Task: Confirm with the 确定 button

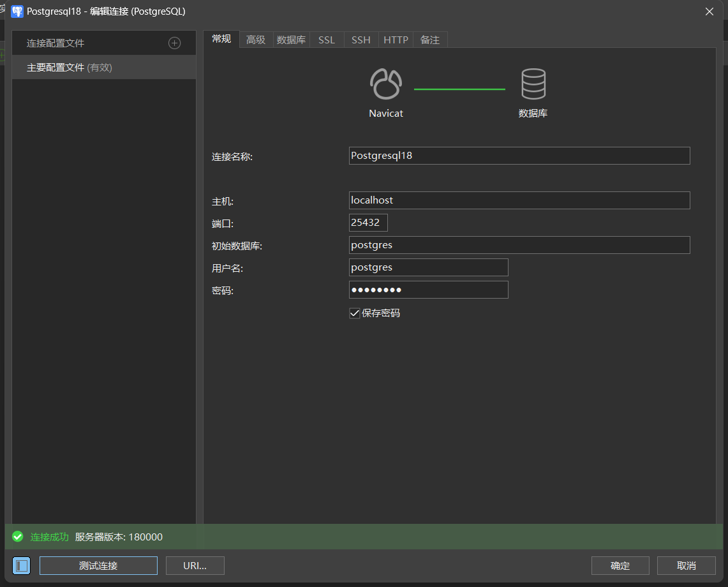Action: pyautogui.click(x=620, y=566)
